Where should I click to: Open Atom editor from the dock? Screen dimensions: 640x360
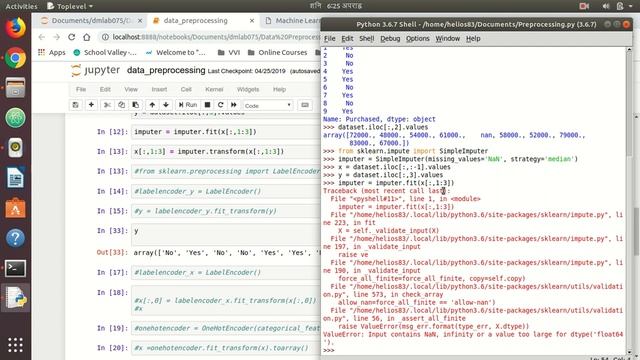tap(16, 118)
